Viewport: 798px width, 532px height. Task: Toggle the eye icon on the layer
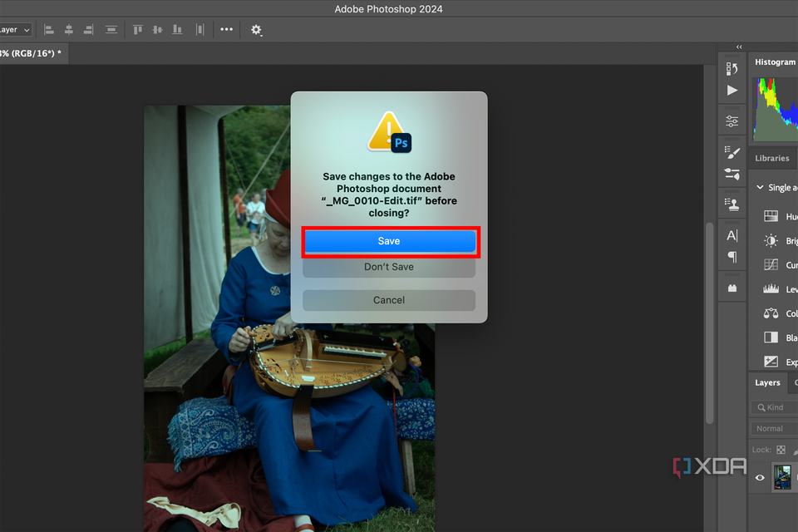click(x=759, y=478)
